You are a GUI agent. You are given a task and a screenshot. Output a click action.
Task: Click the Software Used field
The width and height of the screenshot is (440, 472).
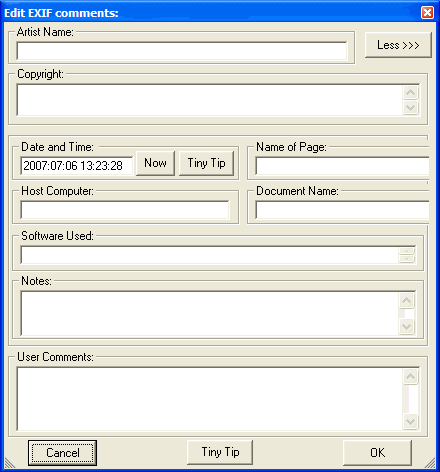tap(210, 255)
